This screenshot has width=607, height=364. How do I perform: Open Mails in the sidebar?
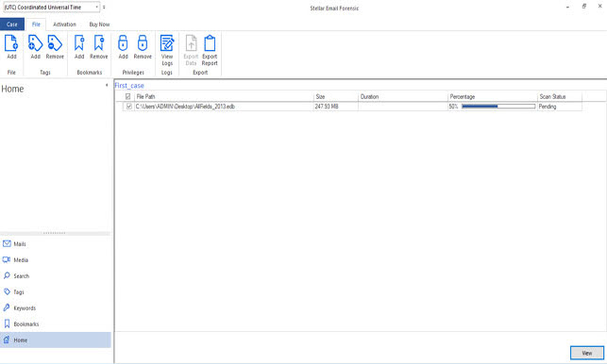point(56,243)
